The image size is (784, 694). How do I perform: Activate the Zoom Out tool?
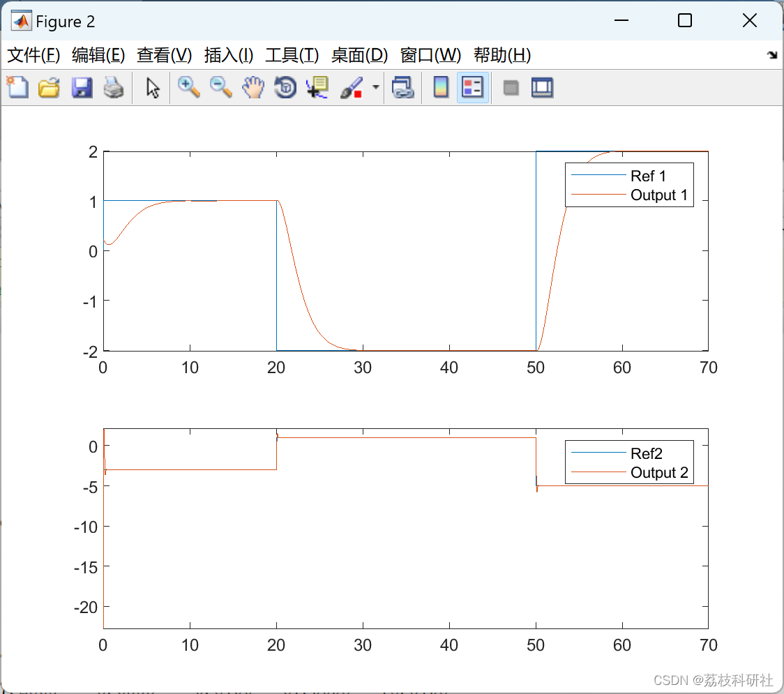coord(220,87)
